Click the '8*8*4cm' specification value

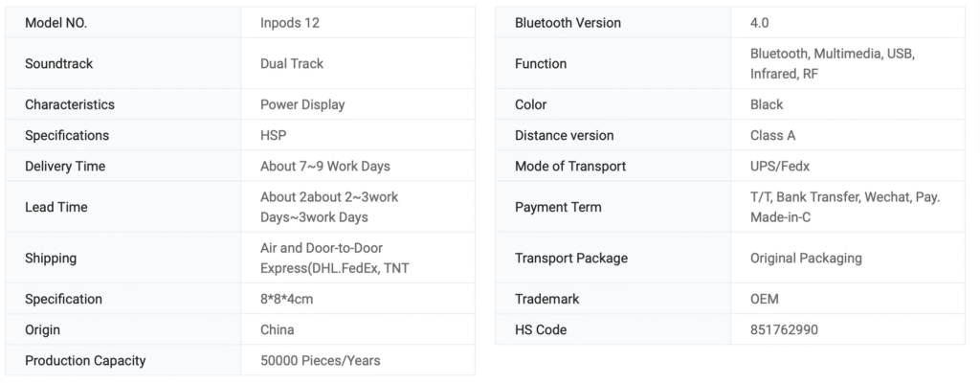point(287,299)
